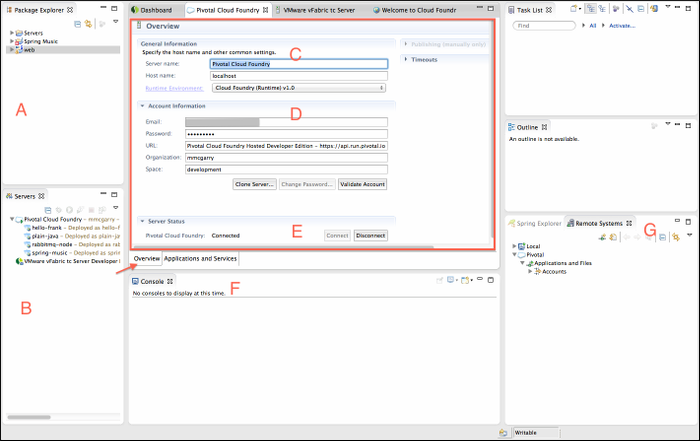Expand the Local connection node

click(x=514, y=246)
